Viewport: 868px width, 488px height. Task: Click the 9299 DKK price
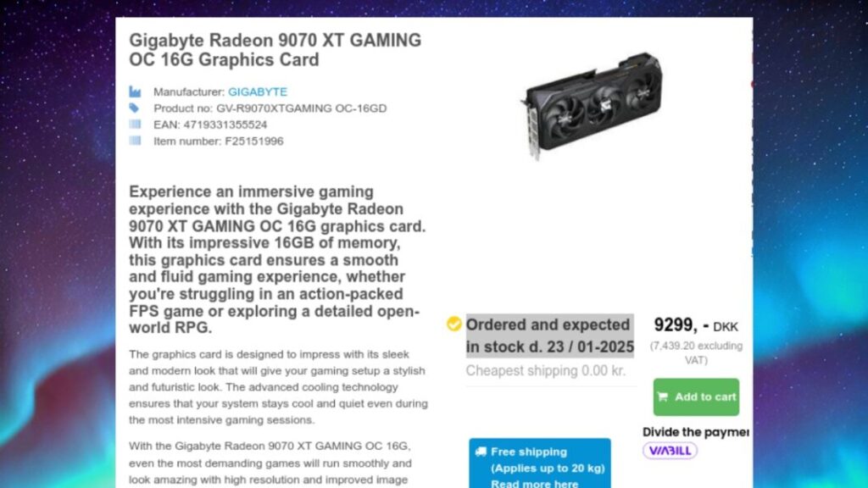click(x=696, y=325)
